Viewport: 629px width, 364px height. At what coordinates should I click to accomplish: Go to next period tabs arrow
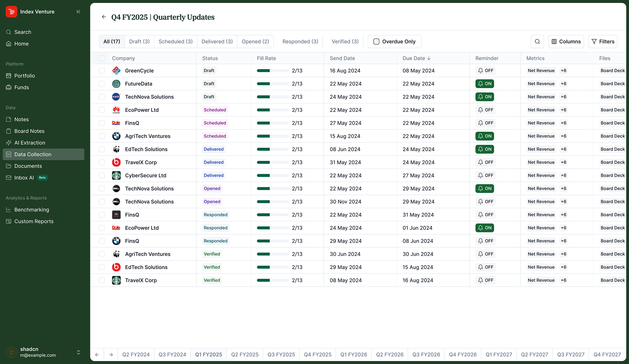111,355
